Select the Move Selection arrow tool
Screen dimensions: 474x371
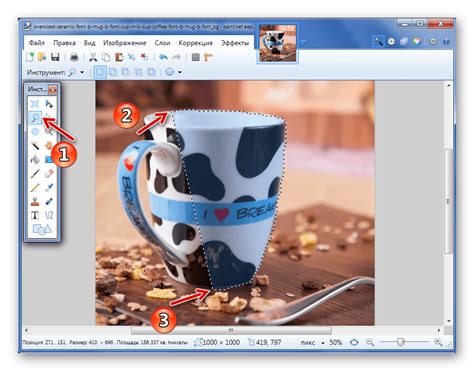[x=49, y=104]
